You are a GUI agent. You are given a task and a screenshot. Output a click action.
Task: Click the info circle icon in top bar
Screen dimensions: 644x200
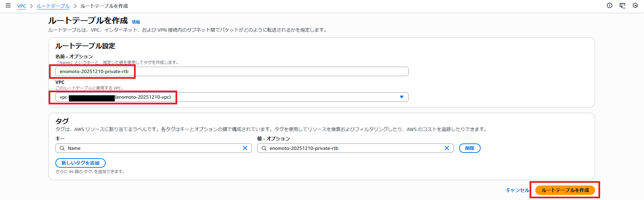pos(610,5)
